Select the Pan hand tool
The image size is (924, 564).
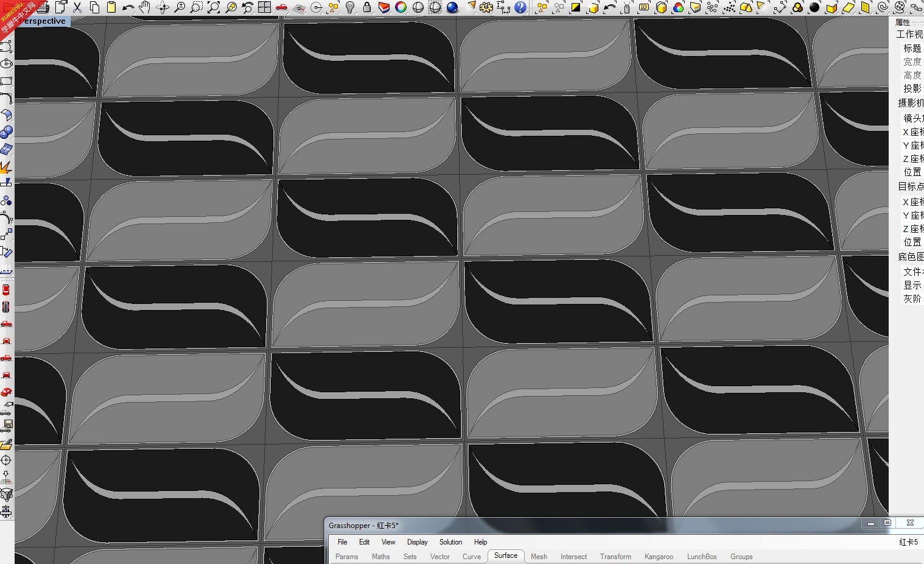(145, 7)
